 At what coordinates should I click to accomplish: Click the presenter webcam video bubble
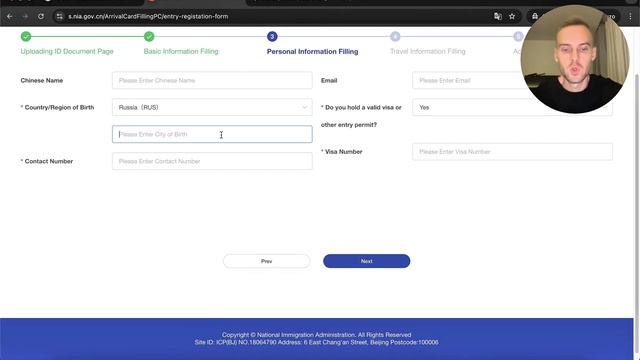coord(575,59)
